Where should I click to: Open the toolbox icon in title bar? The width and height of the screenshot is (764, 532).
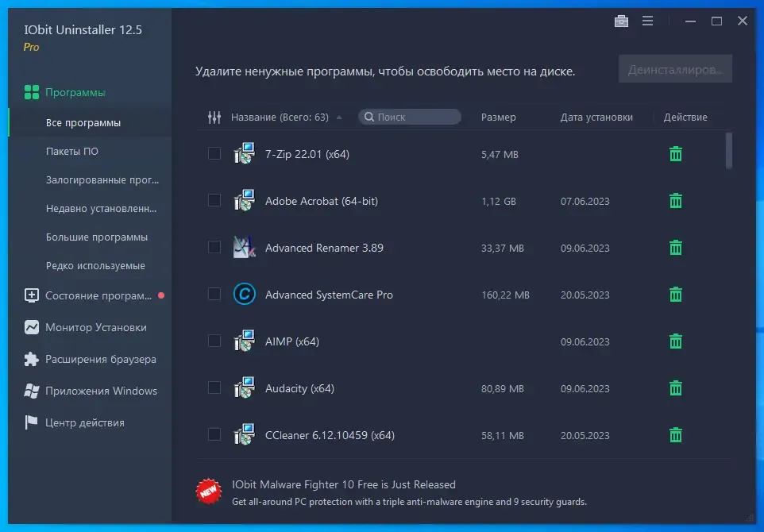pos(621,21)
